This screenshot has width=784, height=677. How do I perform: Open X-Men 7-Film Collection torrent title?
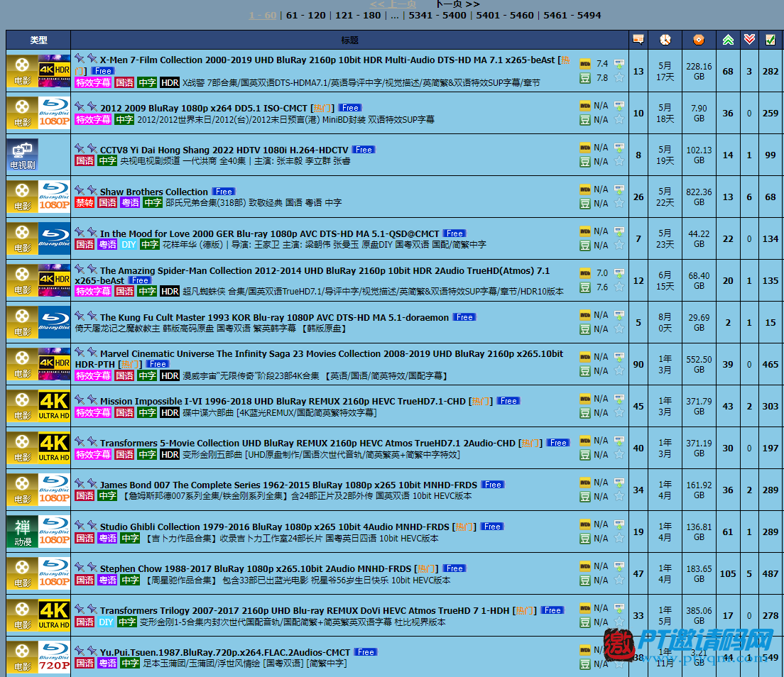327,60
